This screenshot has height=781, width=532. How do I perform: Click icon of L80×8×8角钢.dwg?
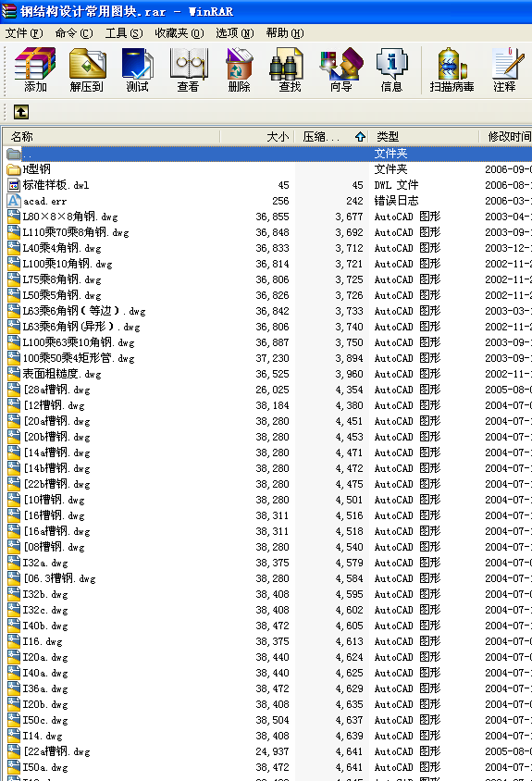(x=14, y=217)
